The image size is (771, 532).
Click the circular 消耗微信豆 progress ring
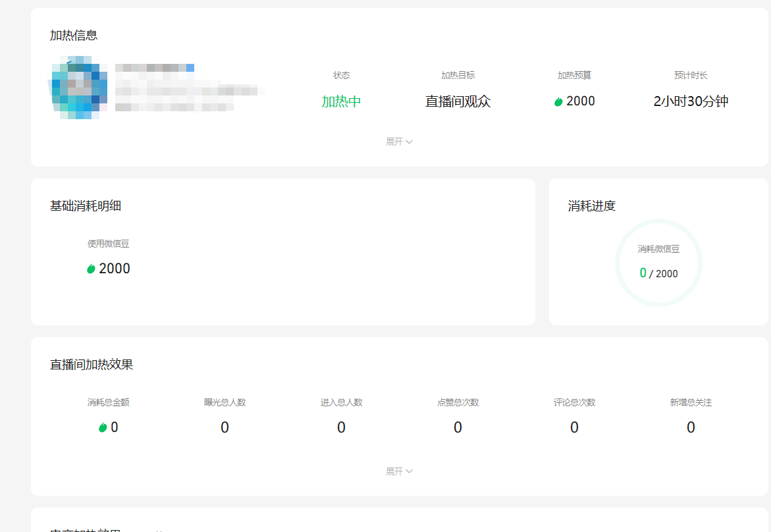pyautogui.click(x=658, y=263)
